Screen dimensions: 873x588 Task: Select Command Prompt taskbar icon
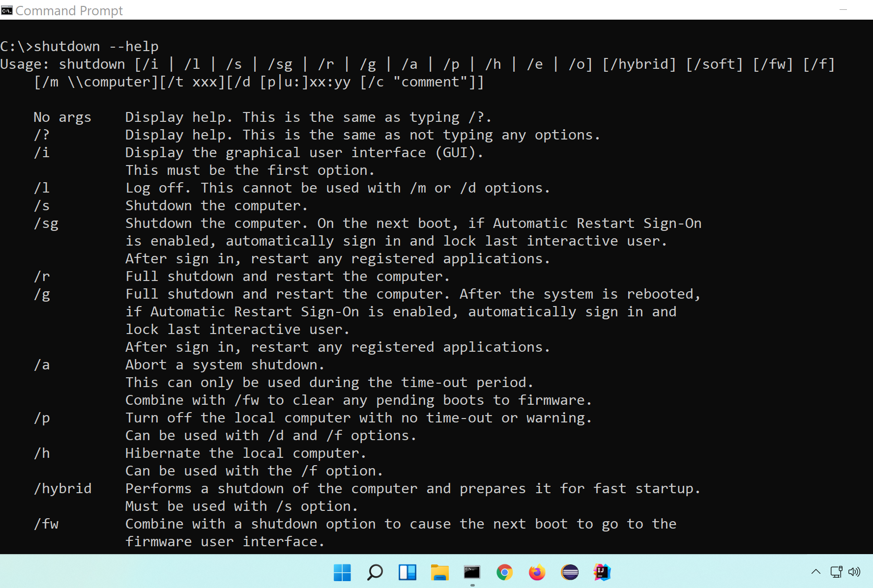(x=472, y=572)
